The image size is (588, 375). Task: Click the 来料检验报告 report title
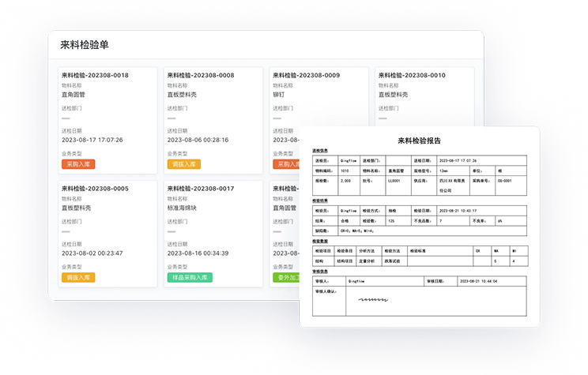tap(419, 141)
